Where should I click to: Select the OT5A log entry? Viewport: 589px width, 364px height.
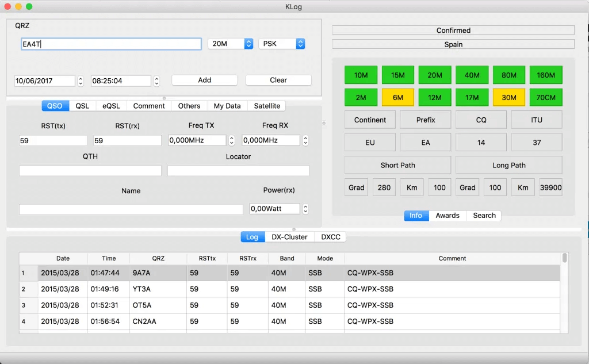tap(290, 305)
